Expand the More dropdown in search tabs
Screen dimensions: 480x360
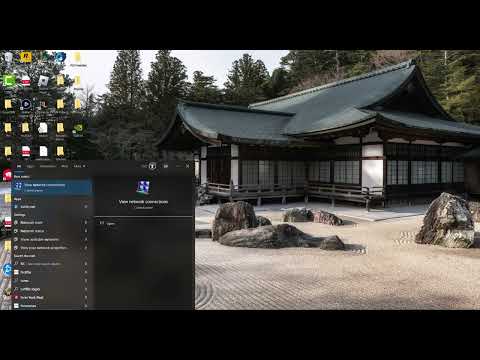(79, 166)
